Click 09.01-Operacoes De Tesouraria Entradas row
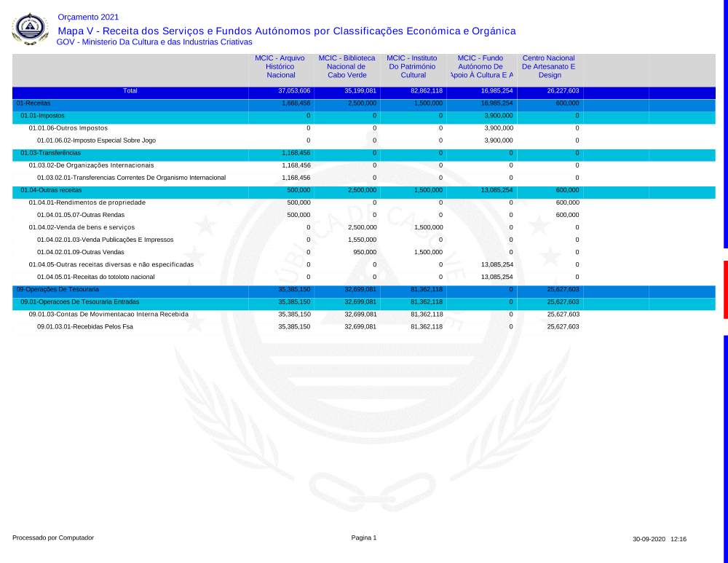The image size is (728, 563). coord(79,302)
